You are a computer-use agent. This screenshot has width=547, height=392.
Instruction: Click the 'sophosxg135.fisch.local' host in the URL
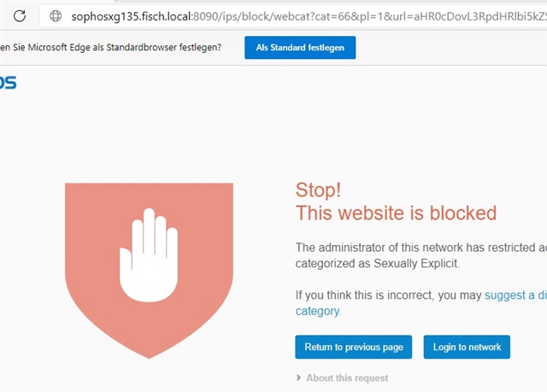click(x=131, y=16)
